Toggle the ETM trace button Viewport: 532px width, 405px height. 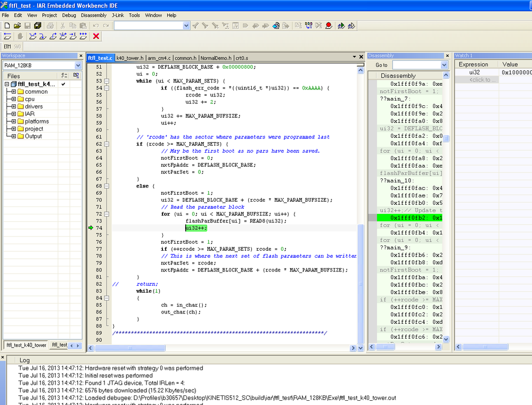7,47
